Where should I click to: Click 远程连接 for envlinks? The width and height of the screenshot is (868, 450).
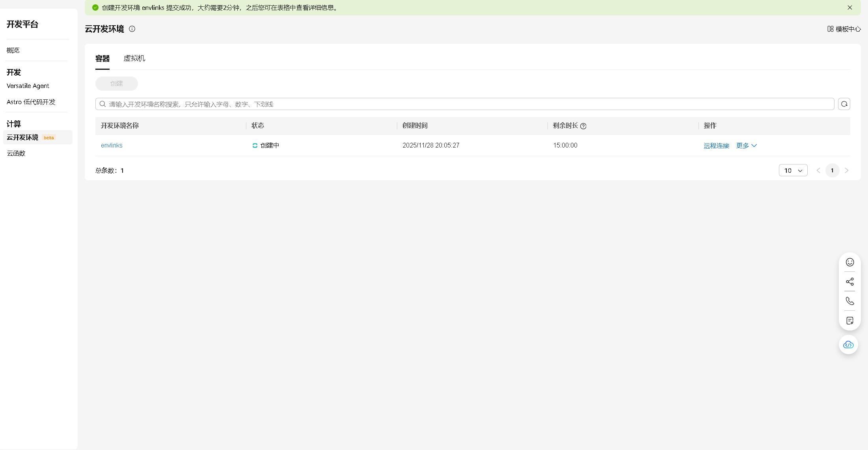pos(716,146)
